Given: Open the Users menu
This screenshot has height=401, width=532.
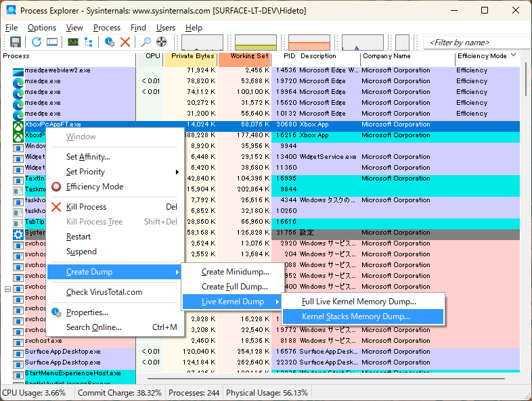Looking at the screenshot, I should tap(166, 28).
